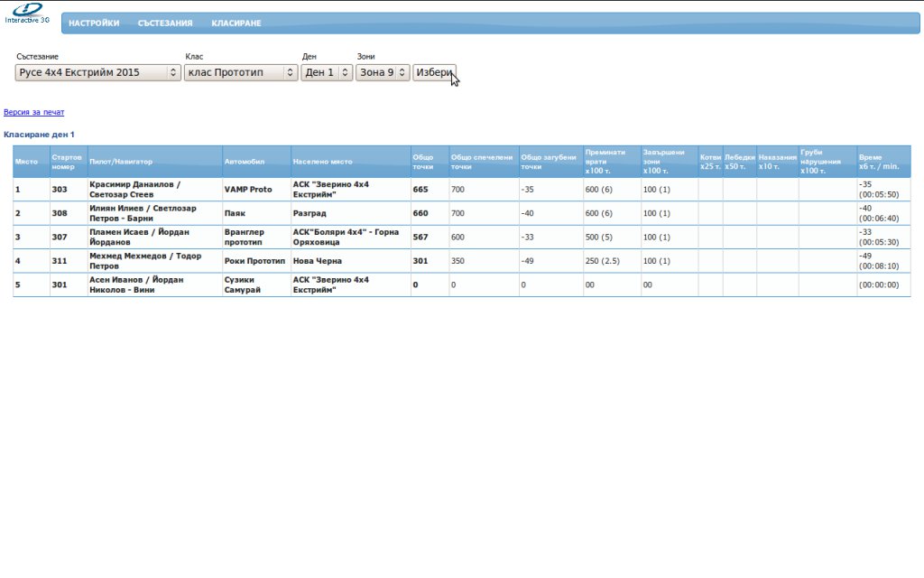Select Мехмед Мехмедов / Тодор Петров cell
This screenshot has width=924, height=578.
(x=155, y=261)
